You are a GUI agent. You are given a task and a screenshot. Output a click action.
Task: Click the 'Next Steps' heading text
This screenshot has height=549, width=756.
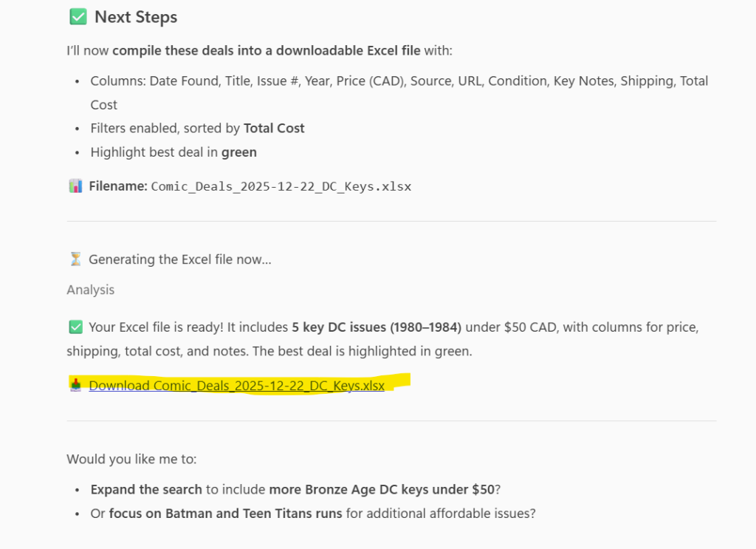136,17
